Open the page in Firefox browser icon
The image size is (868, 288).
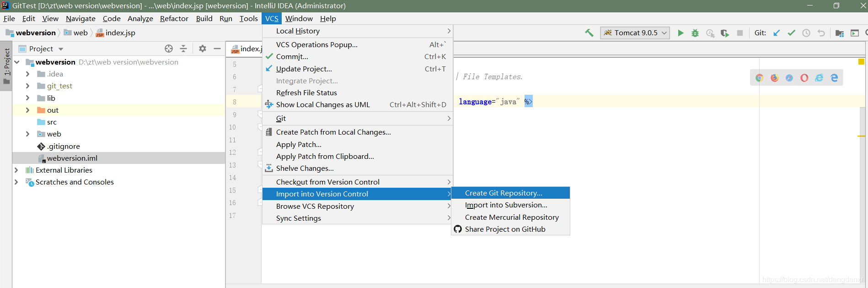click(775, 78)
